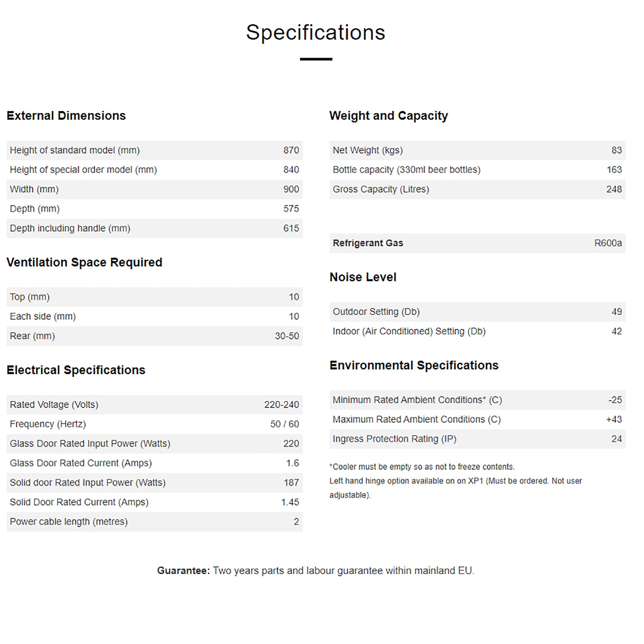Screen dimensions: 644x644
Task: Select the Bottle capacity row
Action: (477, 170)
